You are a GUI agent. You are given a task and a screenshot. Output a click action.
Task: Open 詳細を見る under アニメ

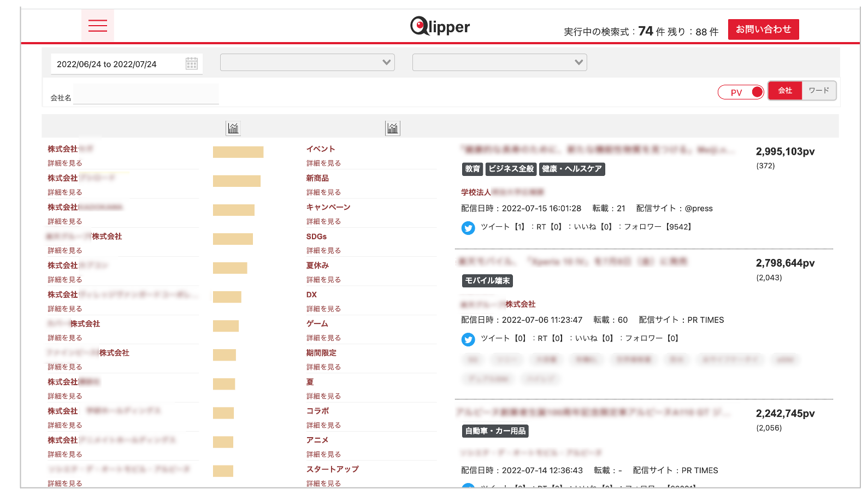click(323, 454)
